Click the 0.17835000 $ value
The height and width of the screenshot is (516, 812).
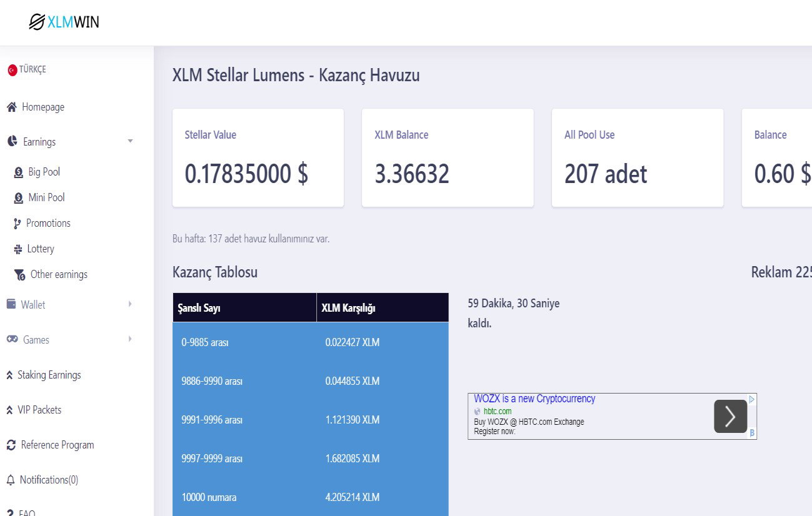tap(246, 174)
